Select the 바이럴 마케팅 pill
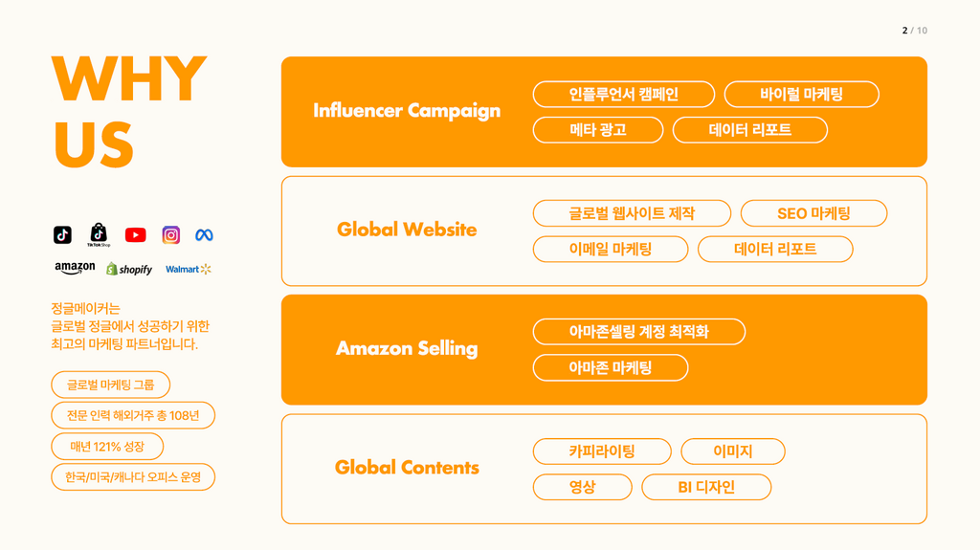Image resolution: width=980 pixels, height=550 pixels. (802, 95)
